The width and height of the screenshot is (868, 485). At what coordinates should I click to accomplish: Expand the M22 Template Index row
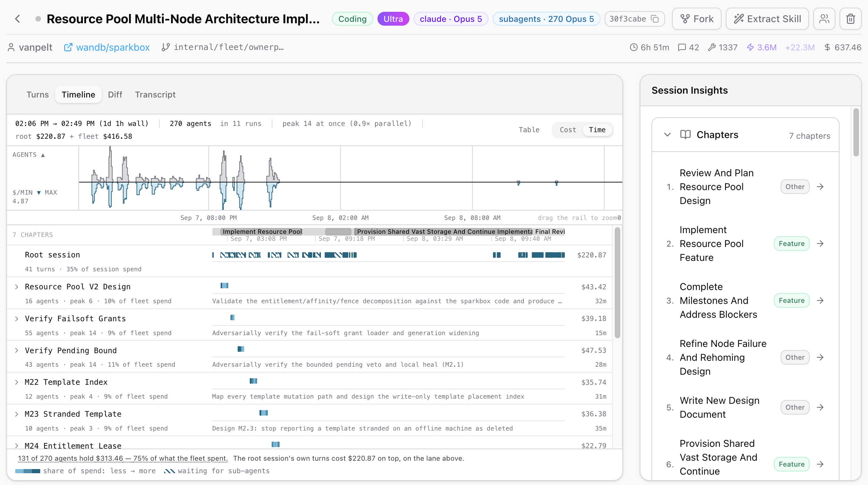pyautogui.click(x=16, y=382)
